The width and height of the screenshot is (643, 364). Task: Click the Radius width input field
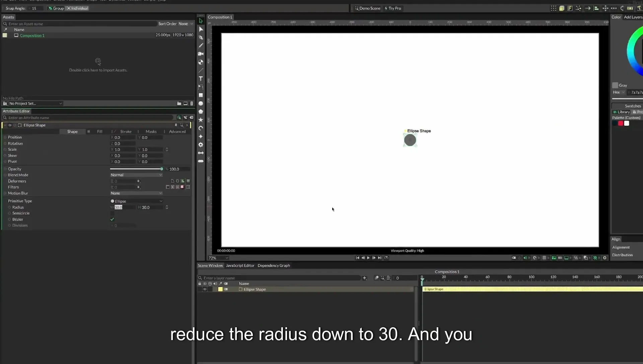click(123, 207)
